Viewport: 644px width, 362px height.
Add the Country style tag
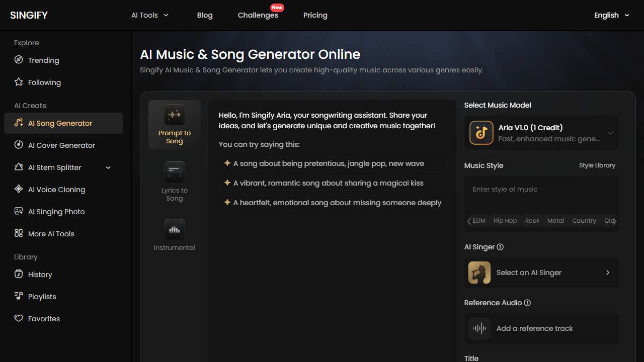point(584,221)
